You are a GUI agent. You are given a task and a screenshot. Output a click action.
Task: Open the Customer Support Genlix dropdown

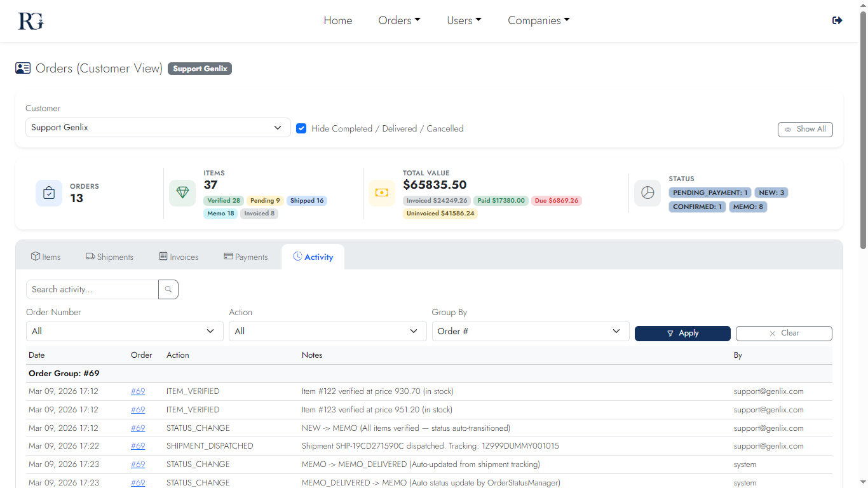click(x=158, y=128)
